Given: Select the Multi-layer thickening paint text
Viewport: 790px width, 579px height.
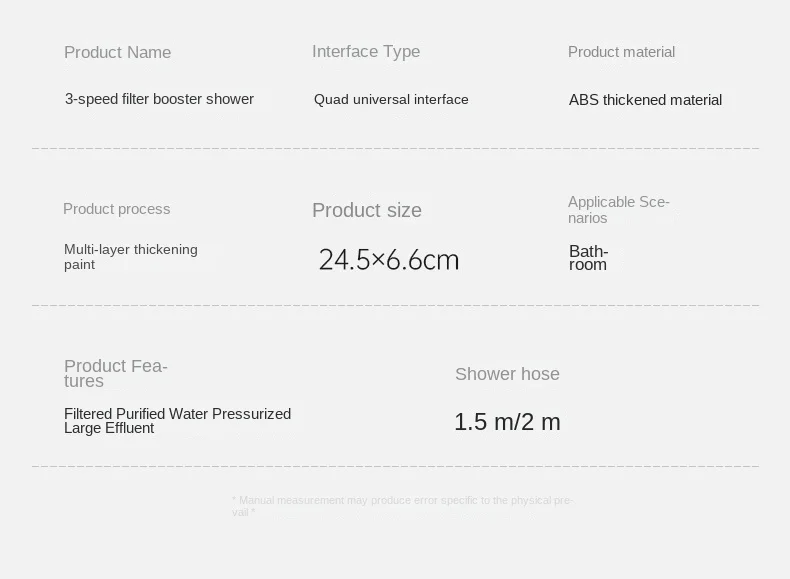Looking at the screenshot, I should coord(130,256).
